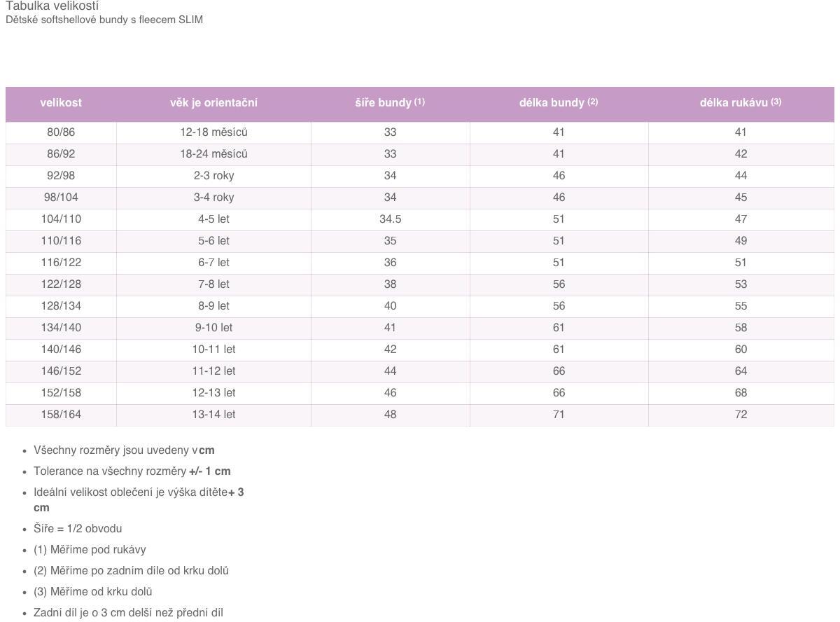Click the šíře bundy column header
This screenshot has height=622, width=840.
390,103
